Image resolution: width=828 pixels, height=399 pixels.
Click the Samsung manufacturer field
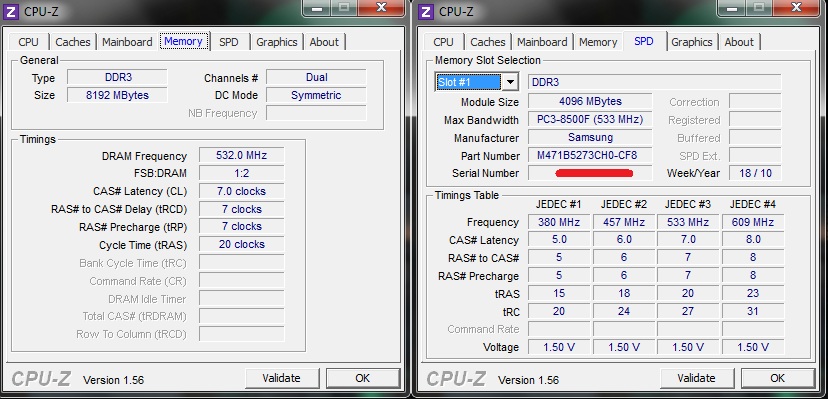click(x=590, y=137)
